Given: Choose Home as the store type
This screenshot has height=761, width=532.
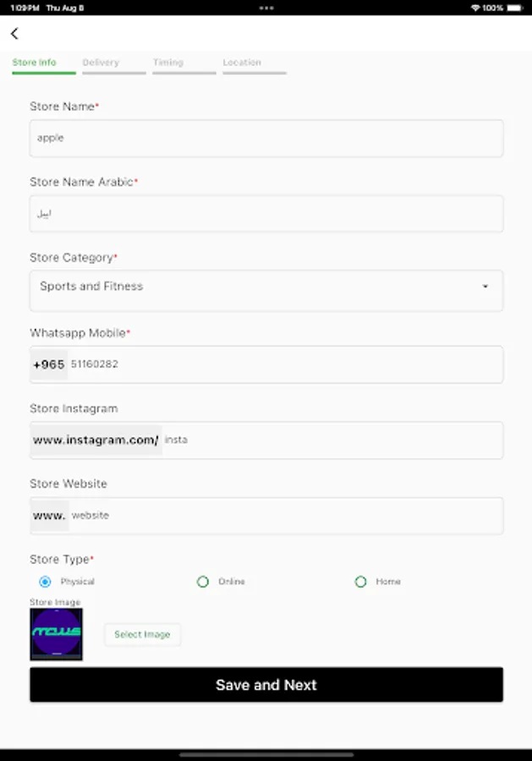Looking at the screenshot, I should click(x=360, y=581).
